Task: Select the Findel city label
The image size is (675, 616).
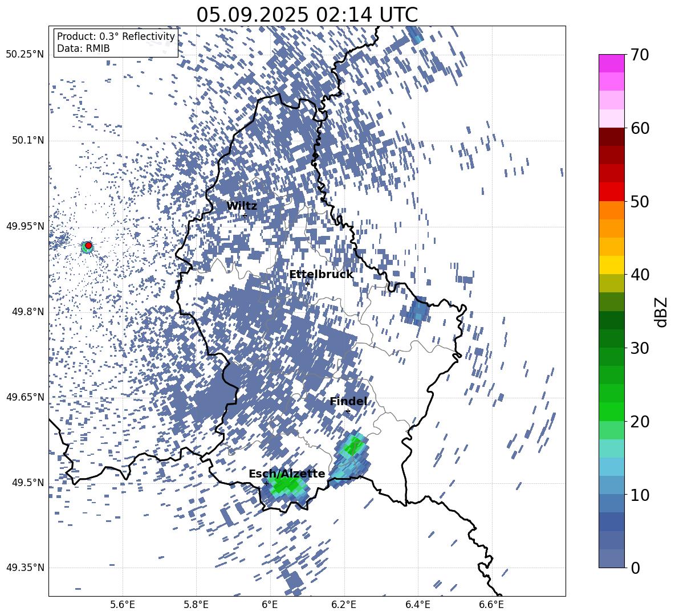Action: point(348,402)
